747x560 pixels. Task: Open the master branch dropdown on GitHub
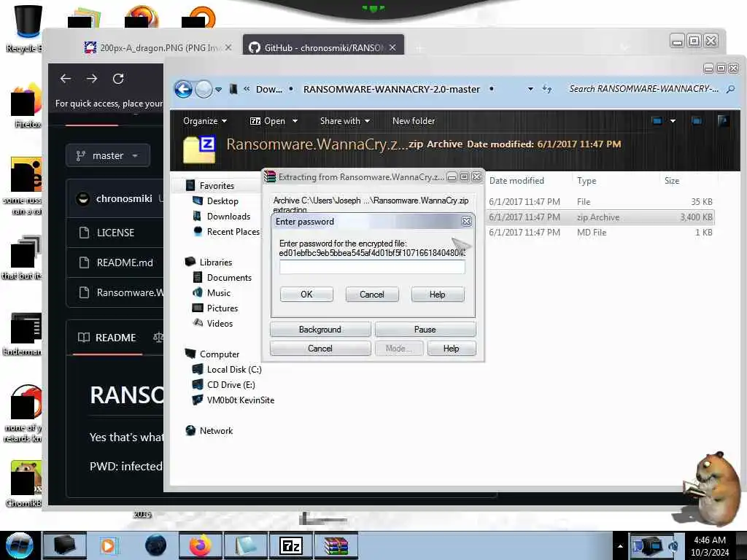pyautogui.click(x=108, y=156)
